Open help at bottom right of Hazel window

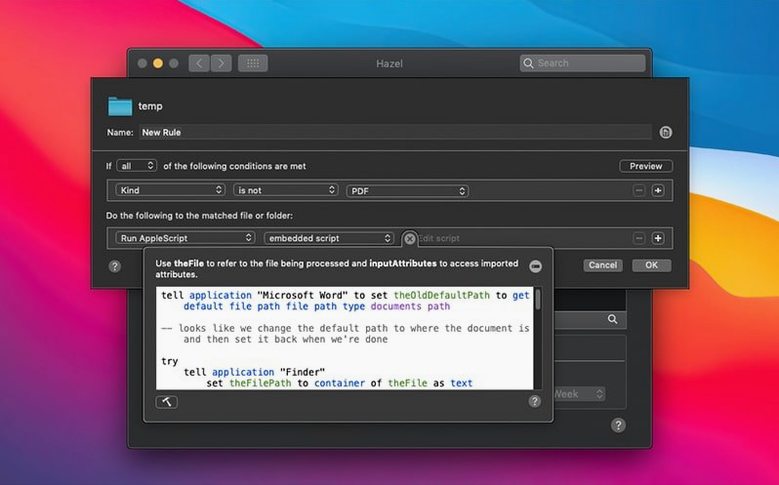pyautogui.click(x=618, y=425)
